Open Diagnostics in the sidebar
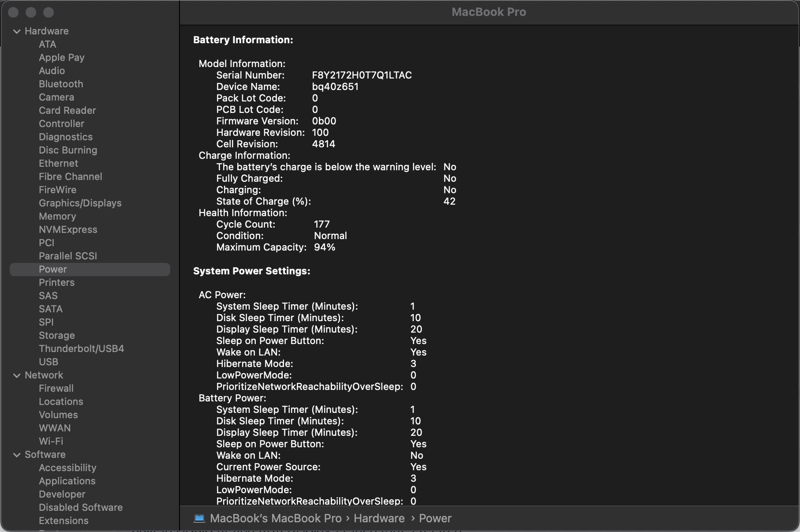 pyautogui.click(x=66, y=137)
